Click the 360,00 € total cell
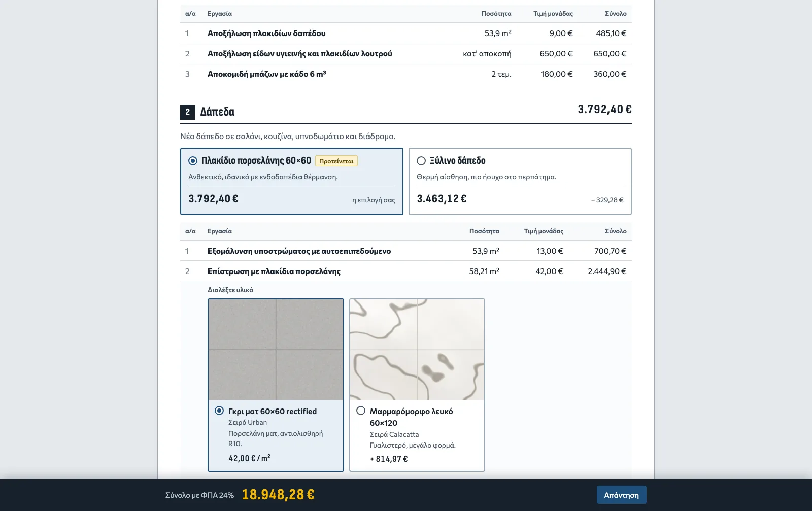812x511 pixels. [610, 74]
